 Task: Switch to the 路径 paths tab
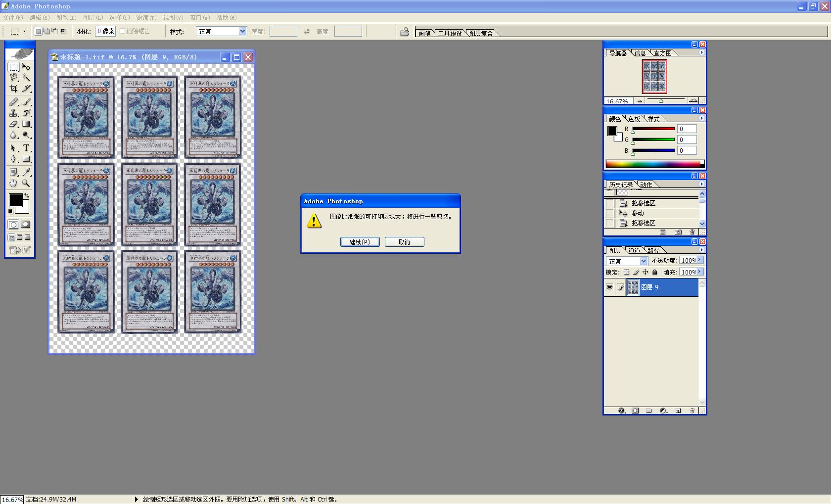point(653,250)
